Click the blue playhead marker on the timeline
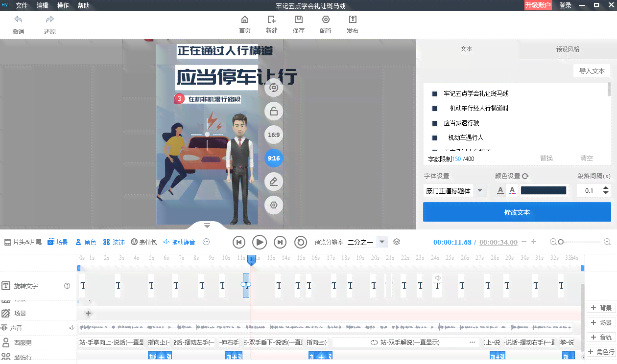617x364 pixels. tap(251, 260)
